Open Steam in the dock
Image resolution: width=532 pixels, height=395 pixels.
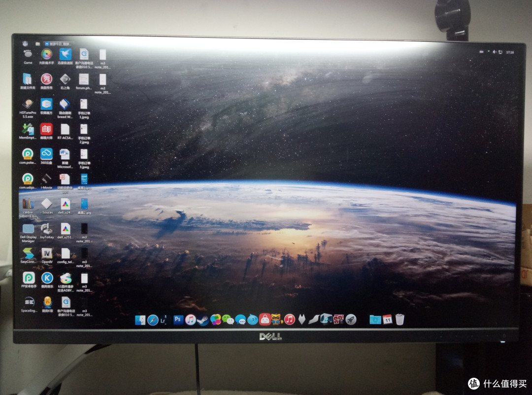(x=203, y=320)
